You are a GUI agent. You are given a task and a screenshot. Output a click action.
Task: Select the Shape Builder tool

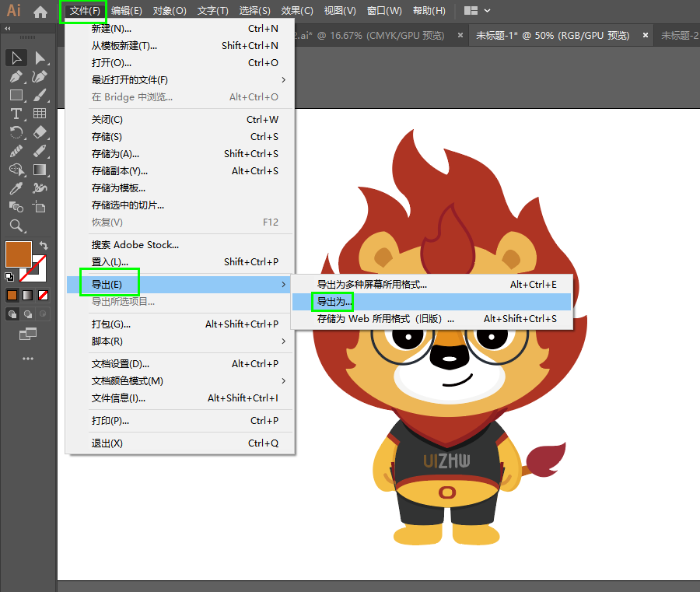click(x=16, y=170)
